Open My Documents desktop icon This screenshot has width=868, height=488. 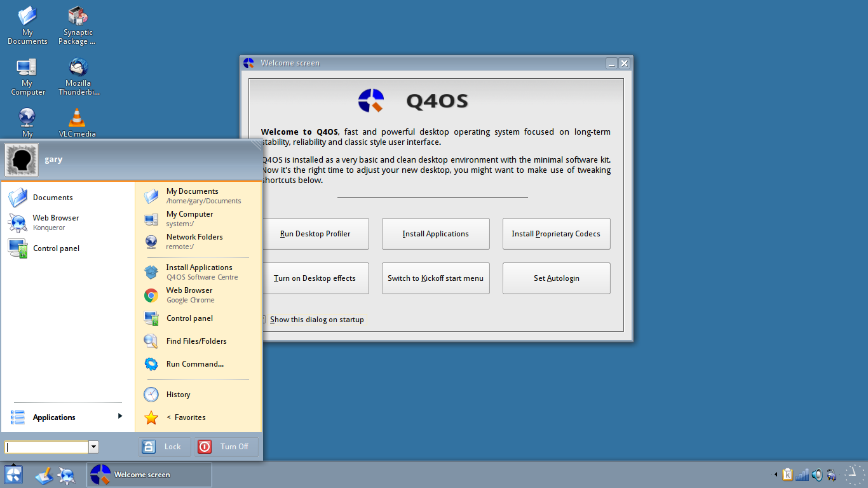pos(27,25)
